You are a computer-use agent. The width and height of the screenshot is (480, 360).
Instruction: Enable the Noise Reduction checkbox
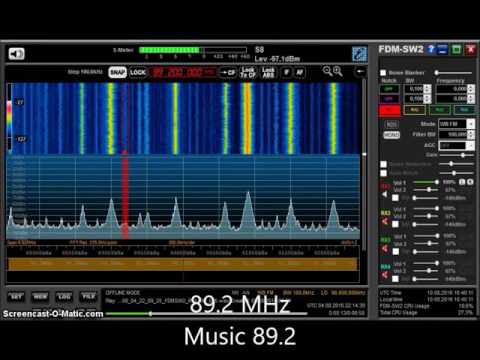tap(384, 164)
